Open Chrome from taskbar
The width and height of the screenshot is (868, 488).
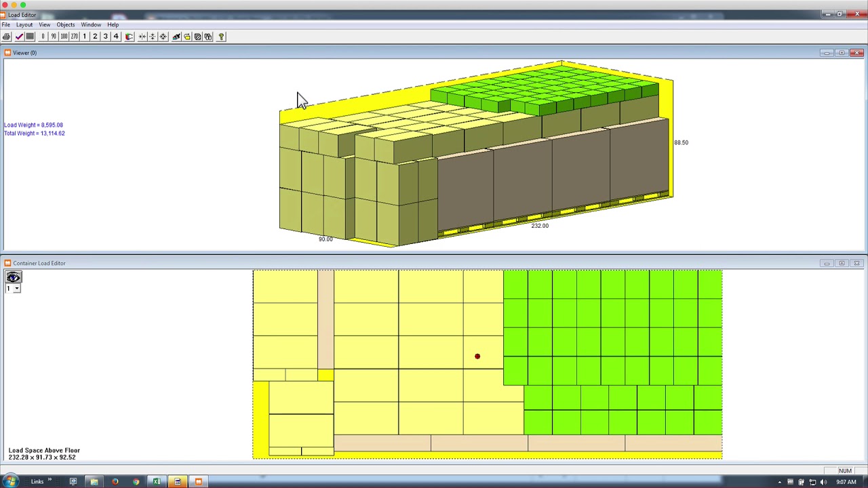(136, 482)
